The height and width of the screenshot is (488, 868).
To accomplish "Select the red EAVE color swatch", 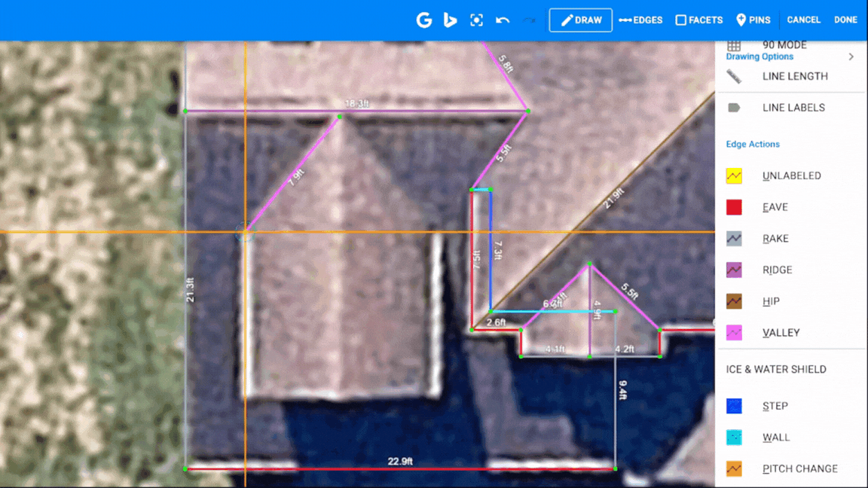I will pyautogui.click(x=734, y=207).
